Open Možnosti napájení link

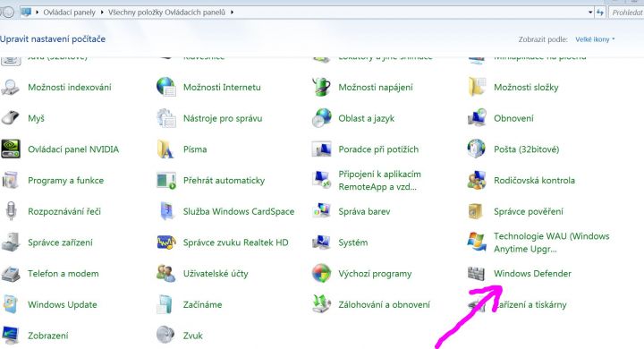(376, 87)
